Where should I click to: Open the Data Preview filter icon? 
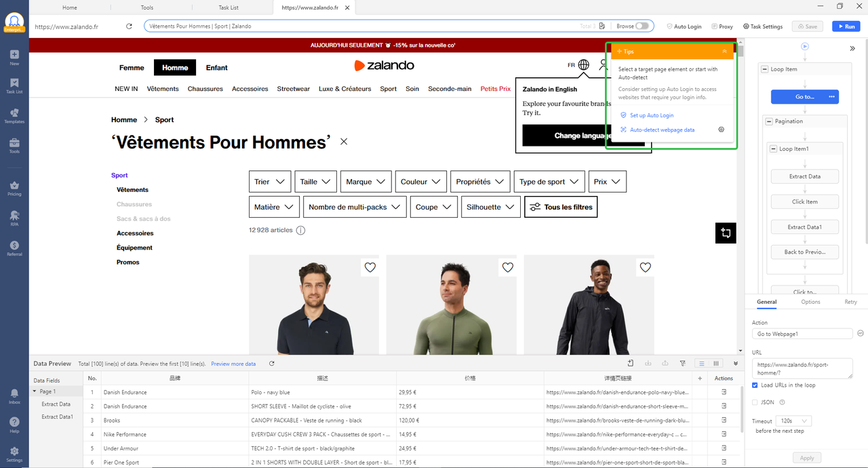click(683, 364)
